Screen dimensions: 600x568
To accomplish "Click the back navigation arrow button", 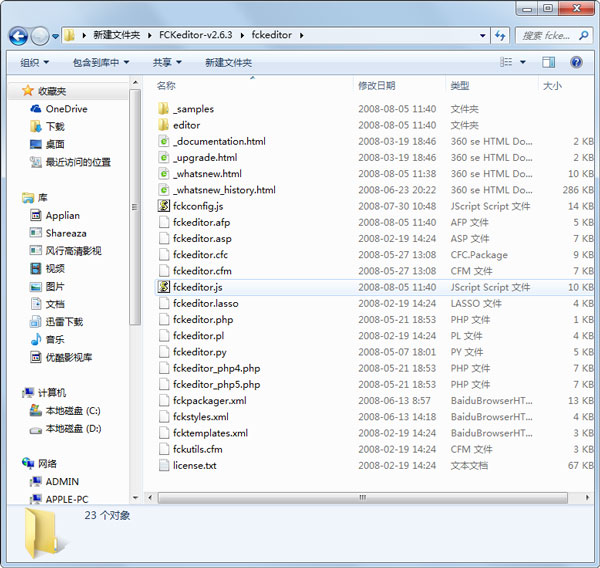I will click(x=18, y=36).
